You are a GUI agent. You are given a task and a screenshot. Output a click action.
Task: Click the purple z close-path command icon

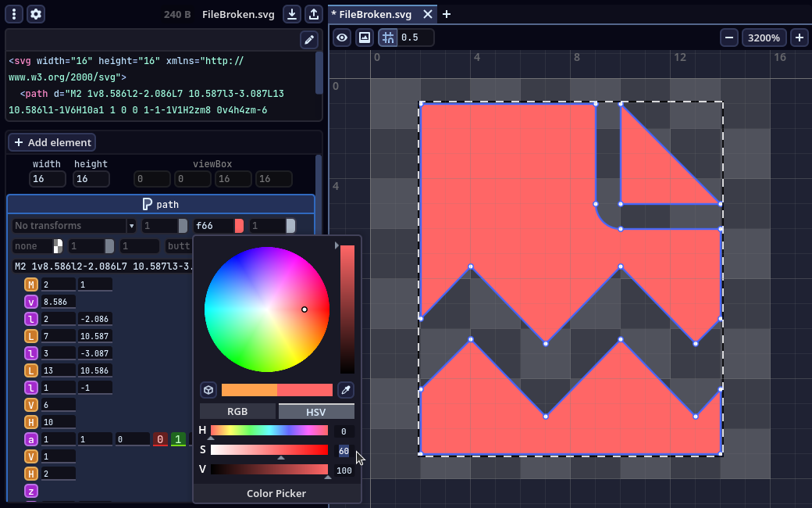click(31, 491)
